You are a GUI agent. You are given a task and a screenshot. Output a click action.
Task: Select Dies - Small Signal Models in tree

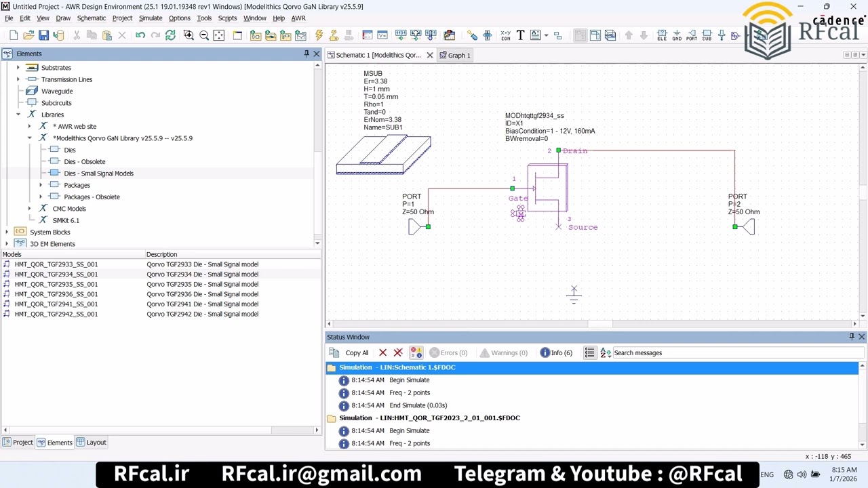coord(98,174)
